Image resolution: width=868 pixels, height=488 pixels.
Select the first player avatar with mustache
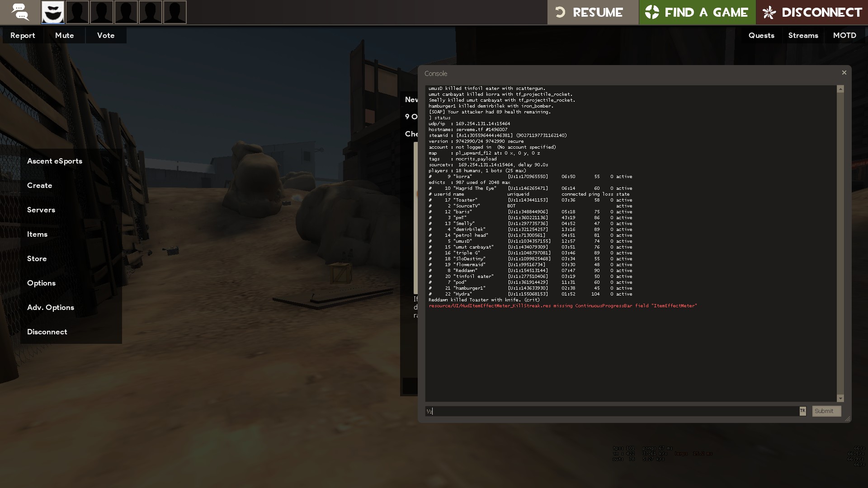(53, 12)
